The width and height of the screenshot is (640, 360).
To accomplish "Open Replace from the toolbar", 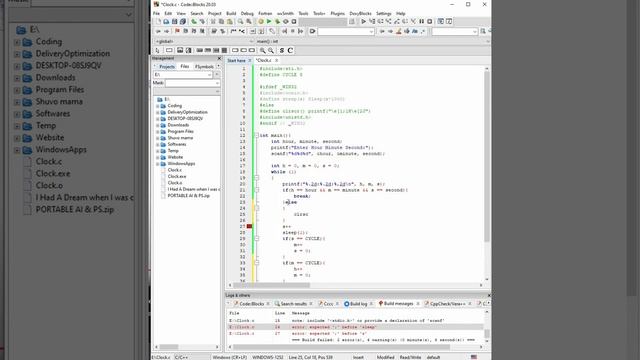I will point(249,22).
